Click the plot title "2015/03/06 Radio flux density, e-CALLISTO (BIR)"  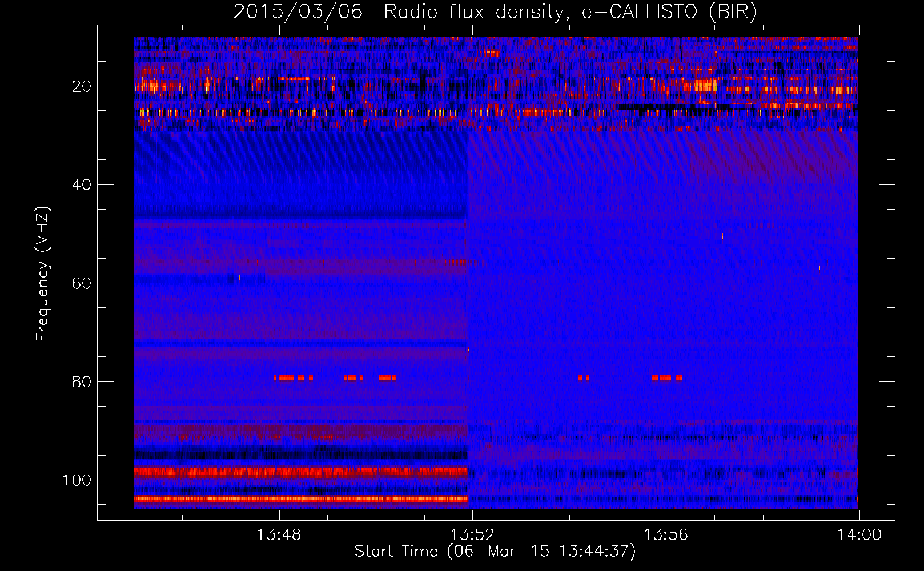tap(495, 12)
